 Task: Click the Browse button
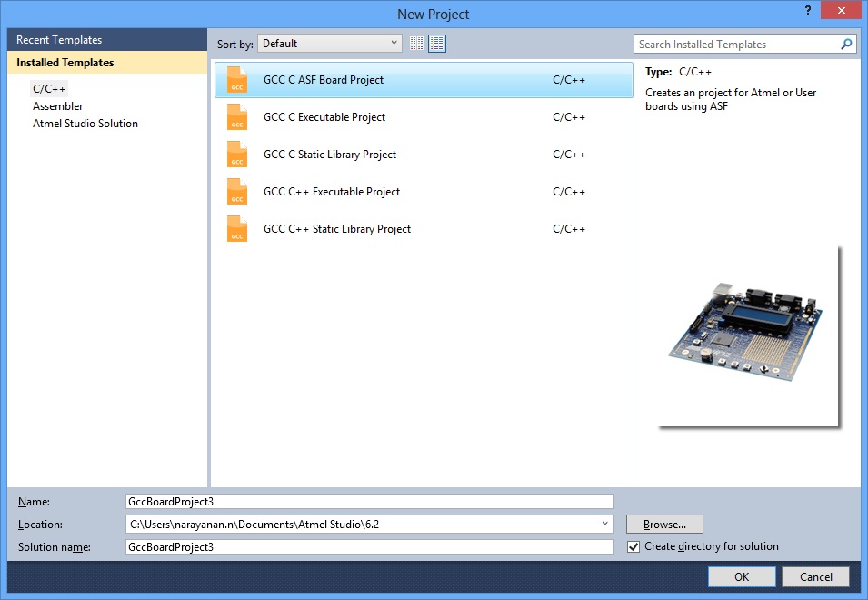pos(664,525)
